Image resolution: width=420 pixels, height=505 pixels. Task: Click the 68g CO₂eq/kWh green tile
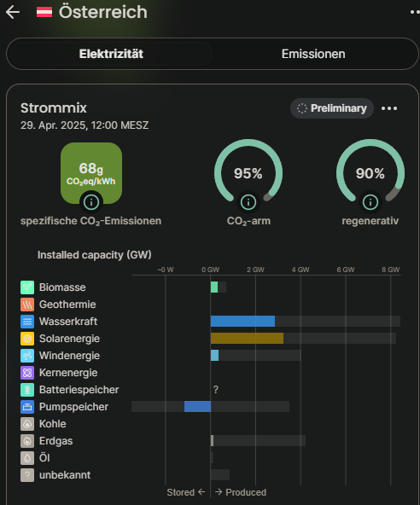click(91, 173)
